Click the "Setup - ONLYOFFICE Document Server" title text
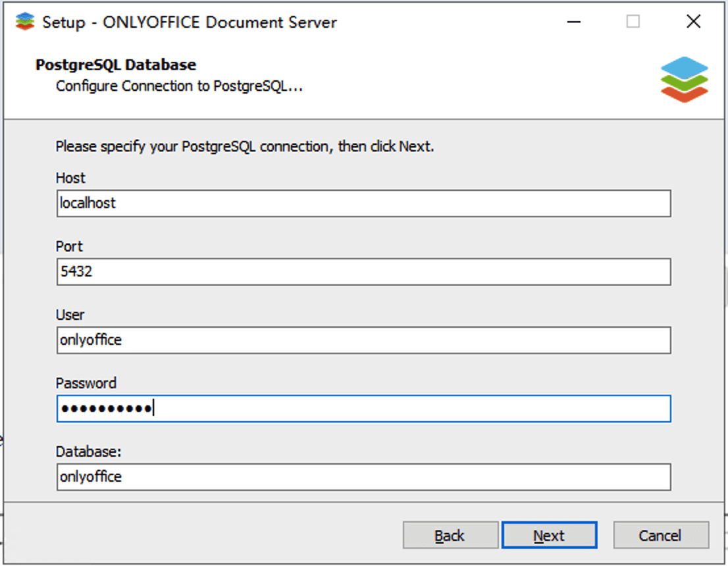This screenshot has height=566, width=728. [190, 22]
